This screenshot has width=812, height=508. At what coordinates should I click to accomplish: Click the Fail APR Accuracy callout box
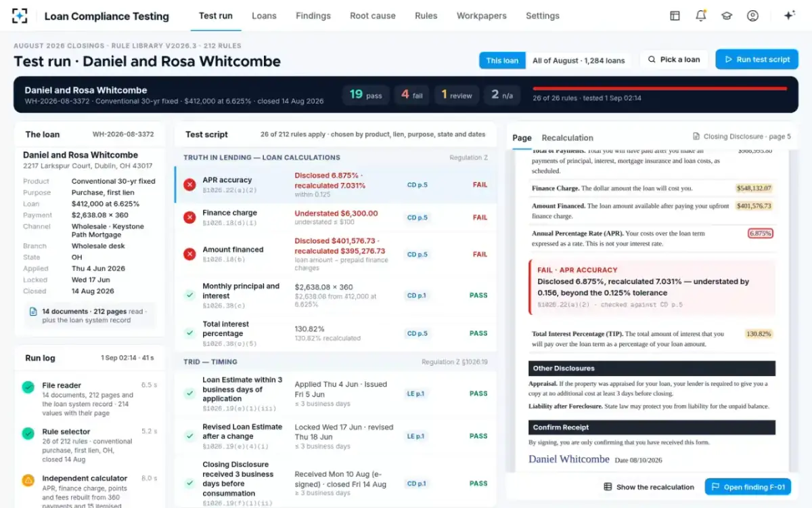[x=652, y=289]
